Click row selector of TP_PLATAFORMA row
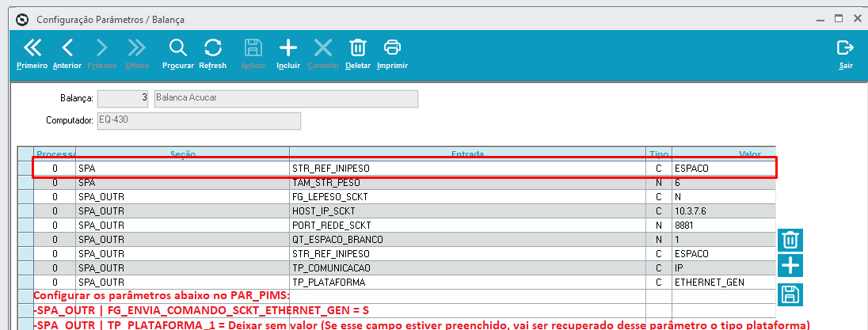 (x=25, y=283)
